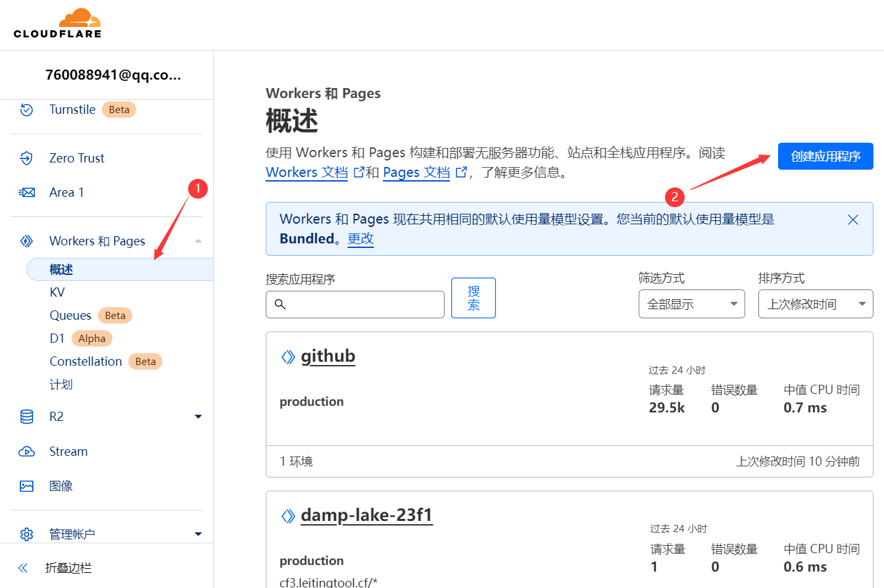Viewport: 884px width, 588px height.
Task: Focus the 搜索应用程序 input field
Action: pos(355,304)
